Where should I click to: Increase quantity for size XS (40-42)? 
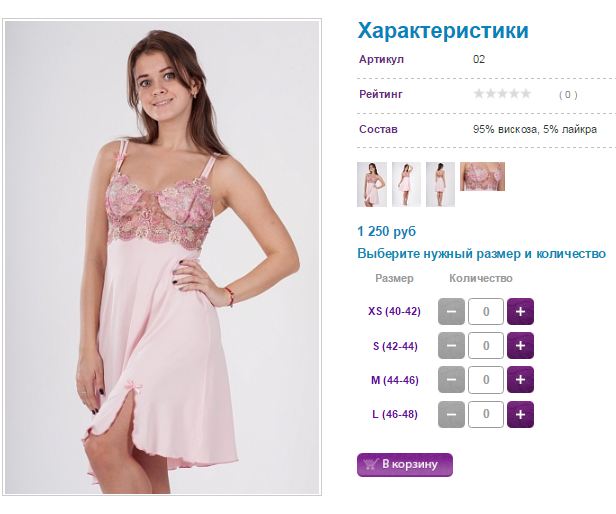[x=520, y=312]
